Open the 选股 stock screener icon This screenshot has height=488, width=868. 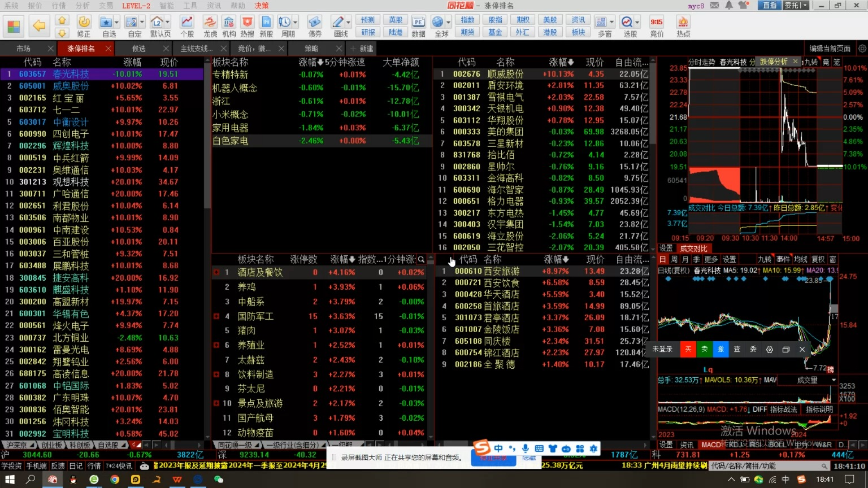pos(627,22)
